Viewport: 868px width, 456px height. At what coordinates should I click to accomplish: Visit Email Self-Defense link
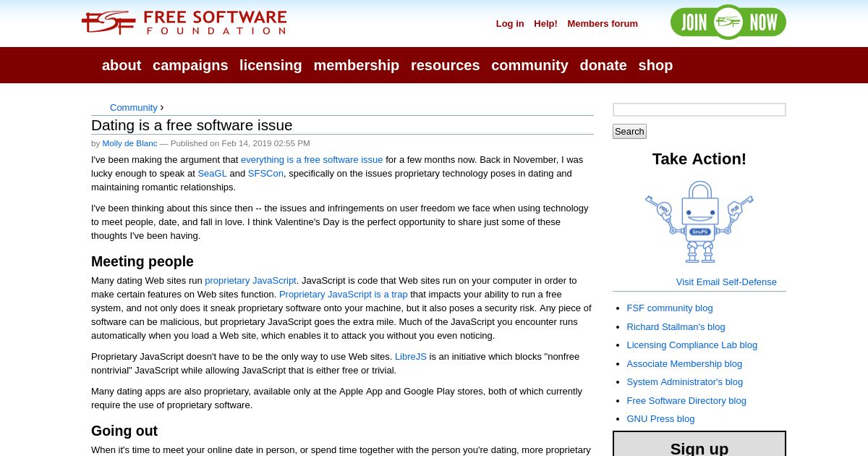(726, 282)
